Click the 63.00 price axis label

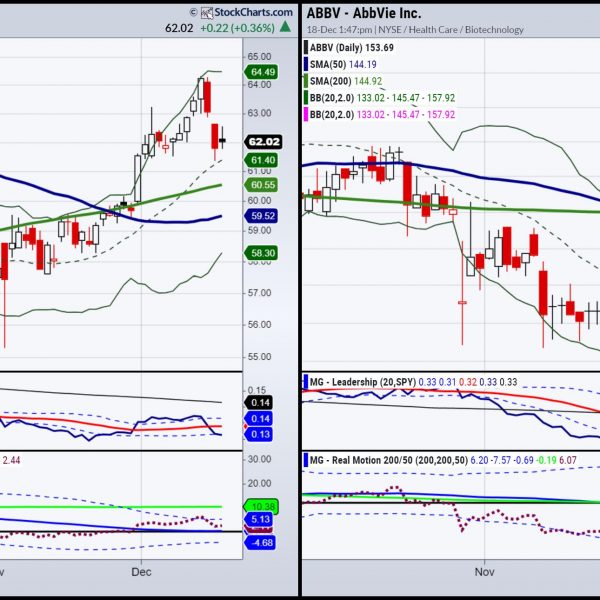pyautogui.click(x=259, y=113)
